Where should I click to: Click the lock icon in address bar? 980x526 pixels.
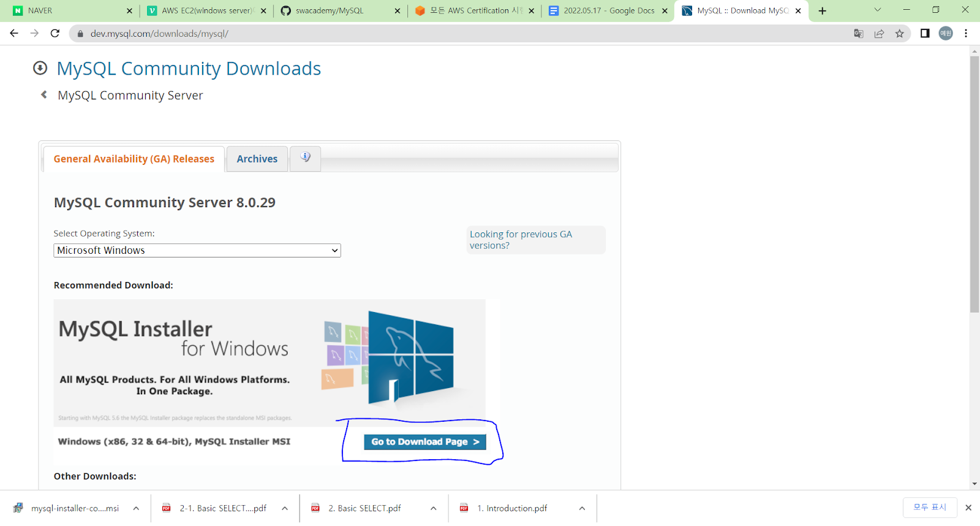(80, 34)
